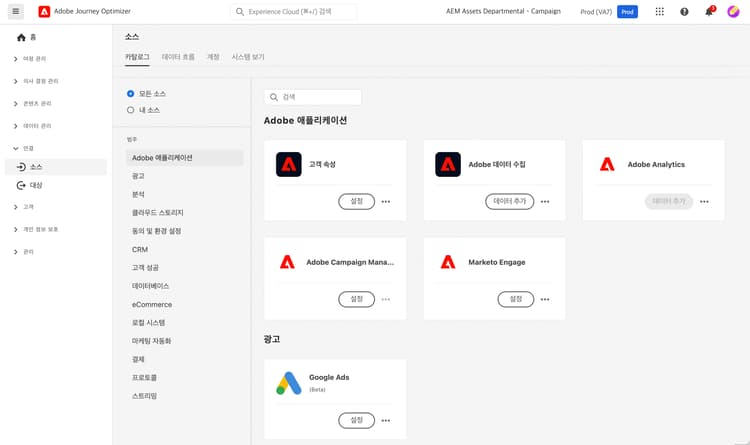Click the magnifier in catalog search box

(274, 97)
